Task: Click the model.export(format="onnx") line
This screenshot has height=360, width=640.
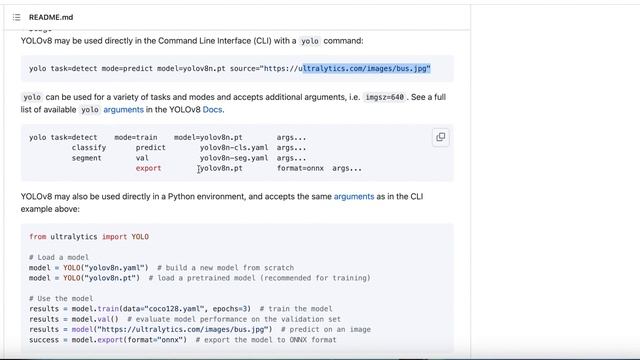Action: [183, 340]
